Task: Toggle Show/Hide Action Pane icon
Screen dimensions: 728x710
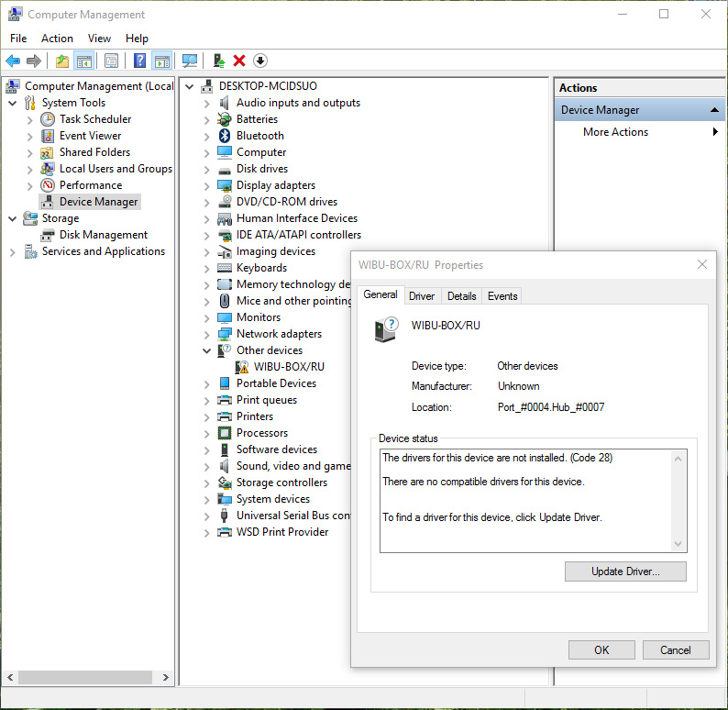Action: tap(162, 61)
